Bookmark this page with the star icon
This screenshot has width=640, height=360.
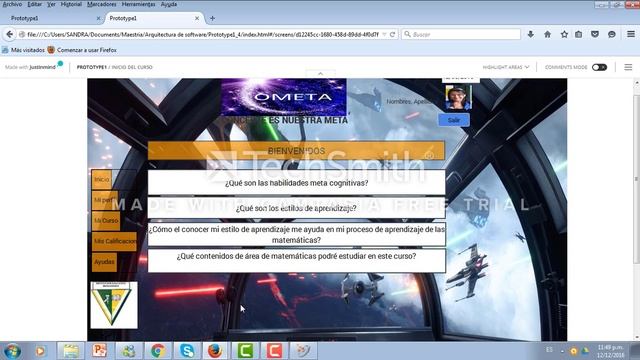(x=564, y=34)
